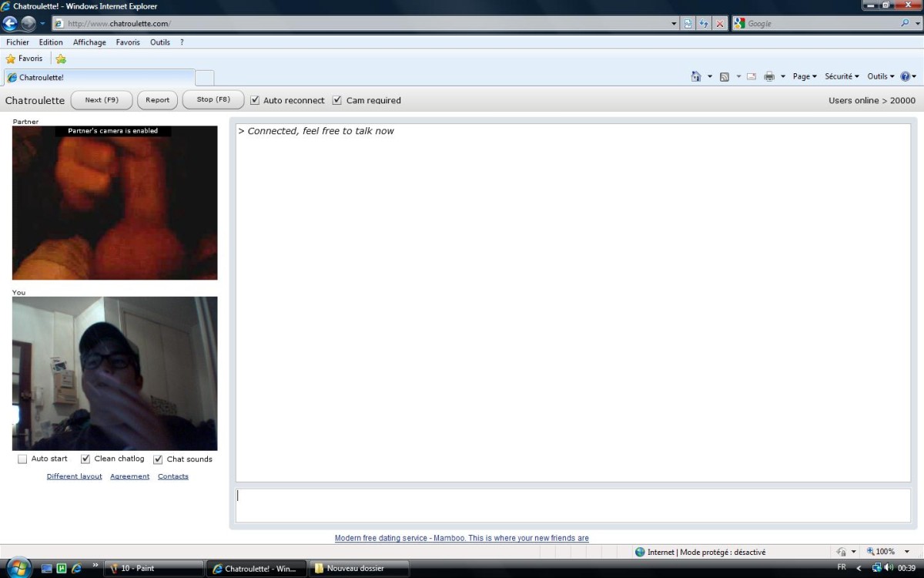Click the add to favorites bar icon
Screen dimensions: 924x578
(x=61, y=59)
